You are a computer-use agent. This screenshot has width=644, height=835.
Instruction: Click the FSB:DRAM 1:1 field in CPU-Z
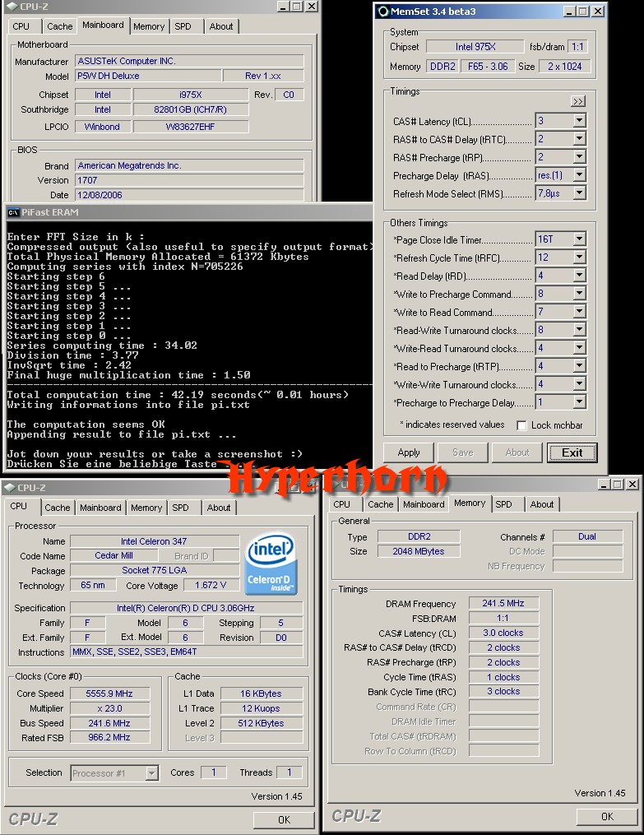503,618
